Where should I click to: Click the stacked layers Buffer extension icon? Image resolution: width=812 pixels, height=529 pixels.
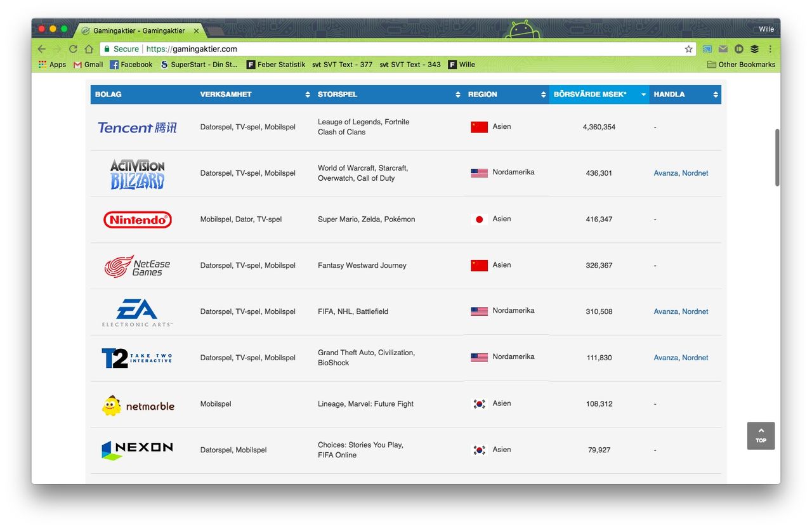point(754,49)
